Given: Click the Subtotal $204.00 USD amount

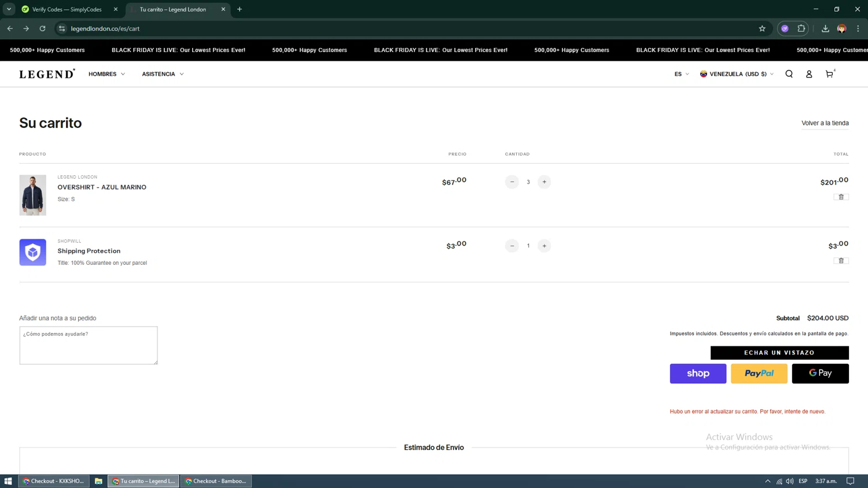Looking at the screenshot, I should coord(828,318).
